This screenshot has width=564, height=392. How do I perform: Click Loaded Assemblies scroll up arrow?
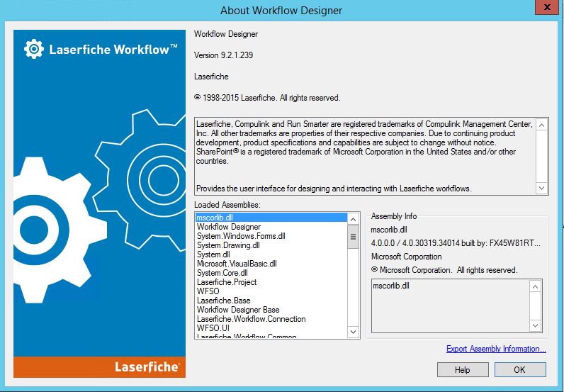click(354, 219)
